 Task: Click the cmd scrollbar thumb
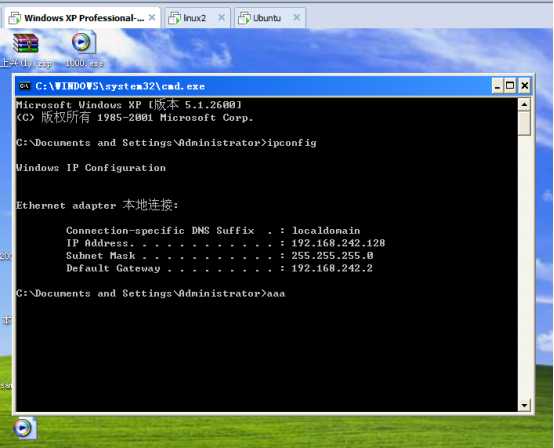pos(524,123)
